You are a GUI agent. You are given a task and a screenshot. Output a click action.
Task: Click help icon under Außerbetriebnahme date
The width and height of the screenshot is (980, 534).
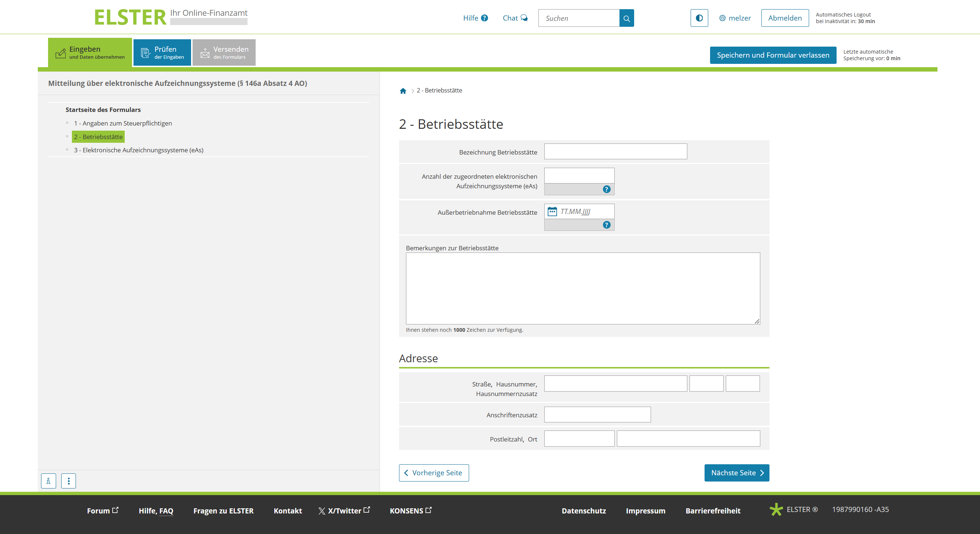pyautogui.click(x=606, y=225)
